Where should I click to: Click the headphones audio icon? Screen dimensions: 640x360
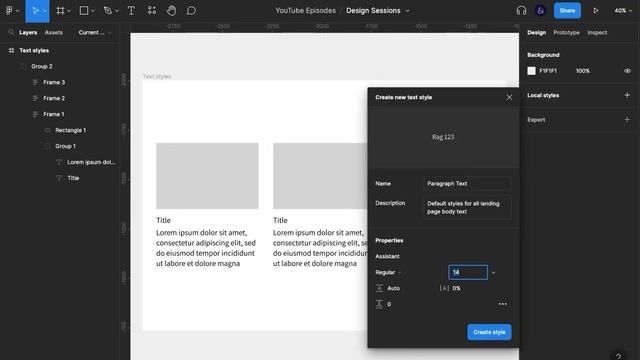tap(521, 11)
